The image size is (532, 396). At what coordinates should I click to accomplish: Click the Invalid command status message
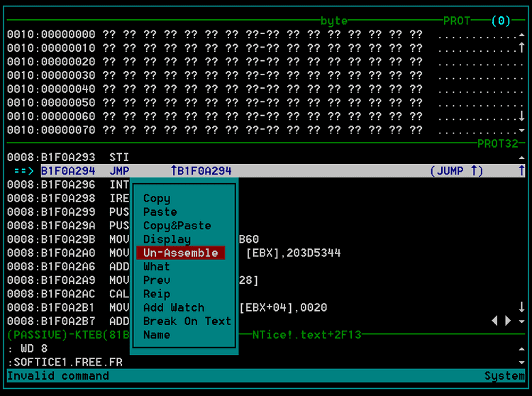tap(58, 376)
